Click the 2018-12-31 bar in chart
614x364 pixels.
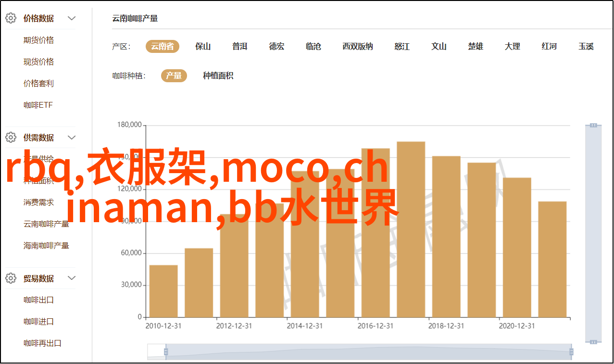[446, 237]
